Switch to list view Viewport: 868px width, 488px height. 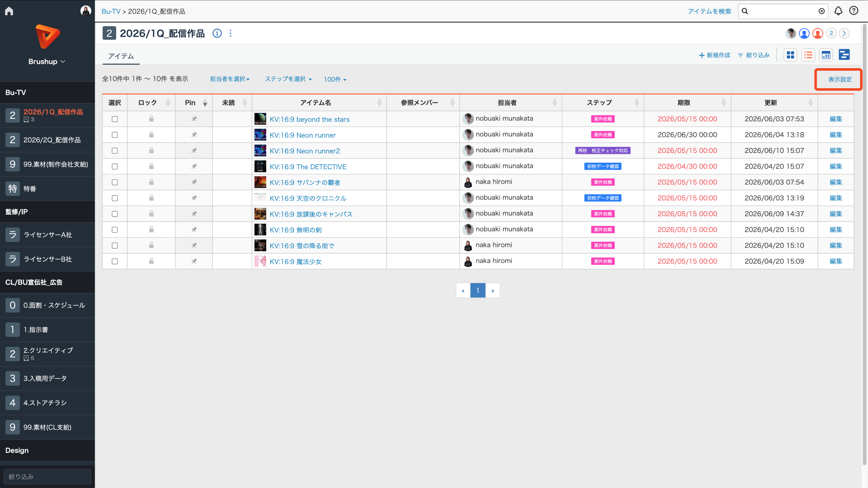808,55
